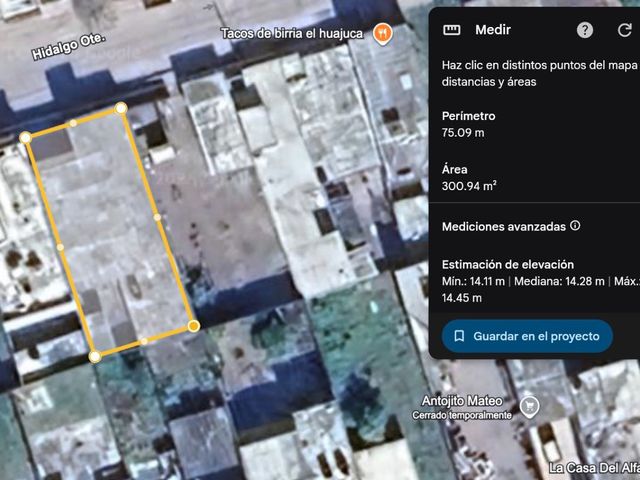Click the Tacos de birria el huajuca label
This screenshot has width=640, height=480.
[x=291, y=33]
